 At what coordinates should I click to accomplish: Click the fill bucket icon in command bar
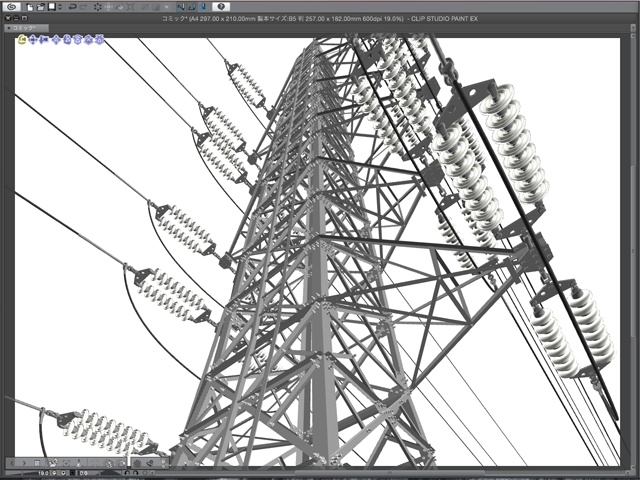tap(120, 7)
